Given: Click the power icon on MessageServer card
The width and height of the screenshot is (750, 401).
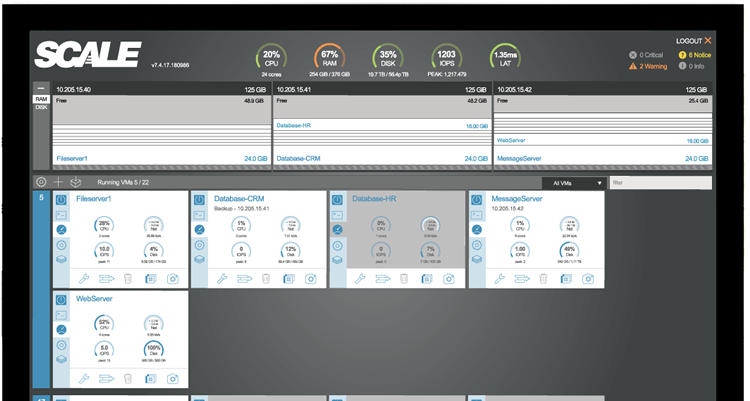Looking at the screenshot, I should point(476,200).
